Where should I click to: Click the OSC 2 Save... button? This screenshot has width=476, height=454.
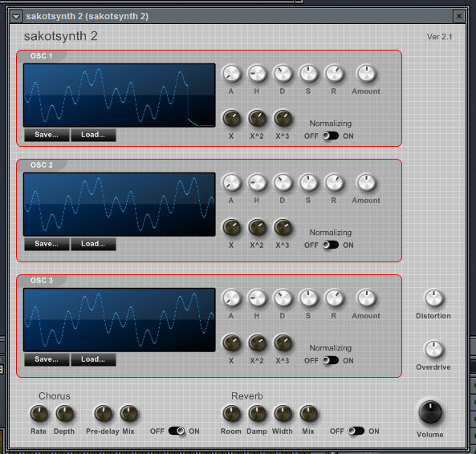[47, 244]
